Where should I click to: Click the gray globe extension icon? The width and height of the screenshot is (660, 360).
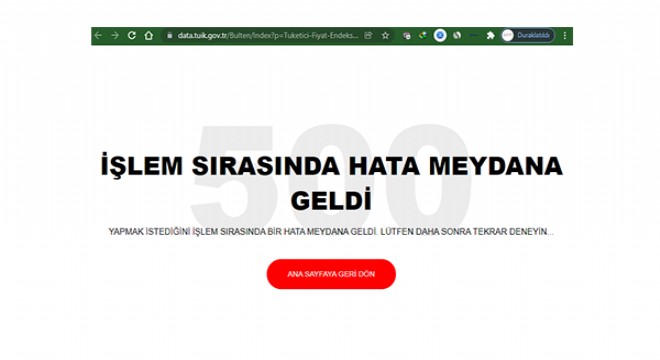coord(457,36)
